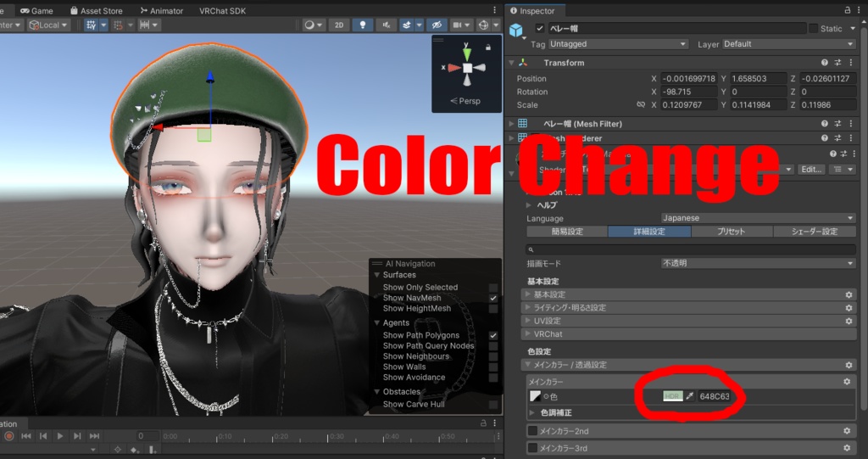Toggle the scene effects layers icon
Viewport: 868px width, 459px height.
click(x=406, y=25)
